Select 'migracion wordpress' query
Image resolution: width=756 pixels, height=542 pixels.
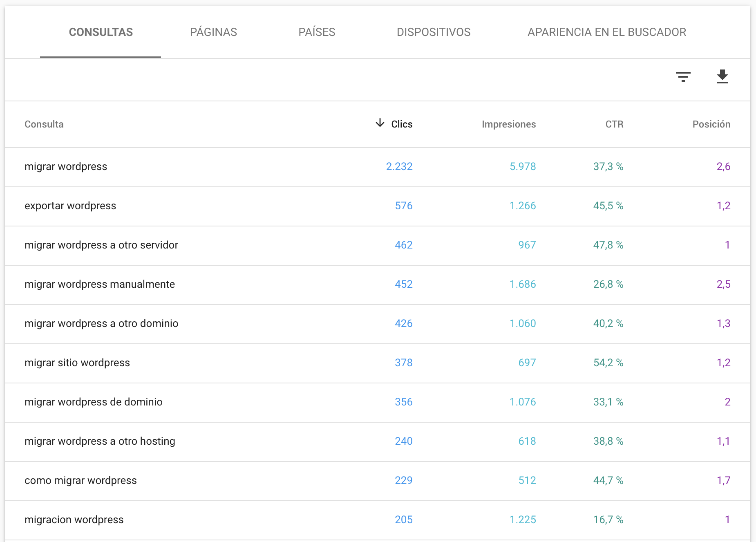[74, 520]
